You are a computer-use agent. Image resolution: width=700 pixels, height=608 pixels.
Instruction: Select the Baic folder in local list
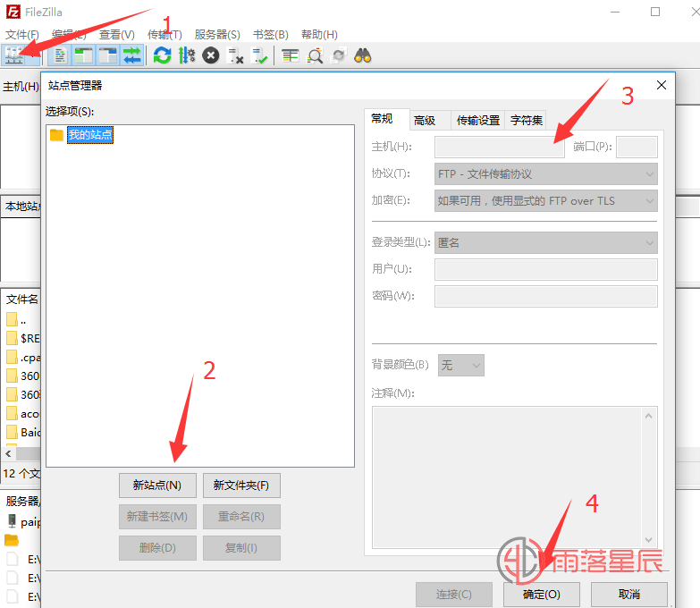pyautogui.click(x=22, y=432)
